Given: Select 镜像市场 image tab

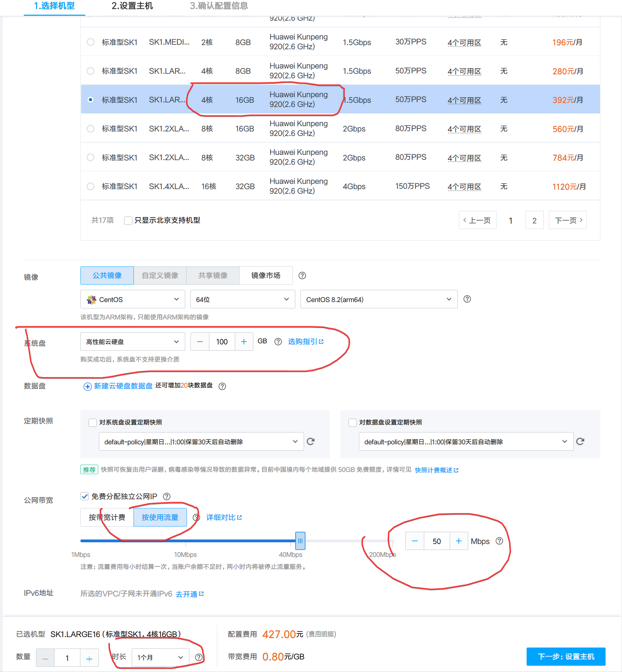Looking at the screenshot, I should (266, 276).
